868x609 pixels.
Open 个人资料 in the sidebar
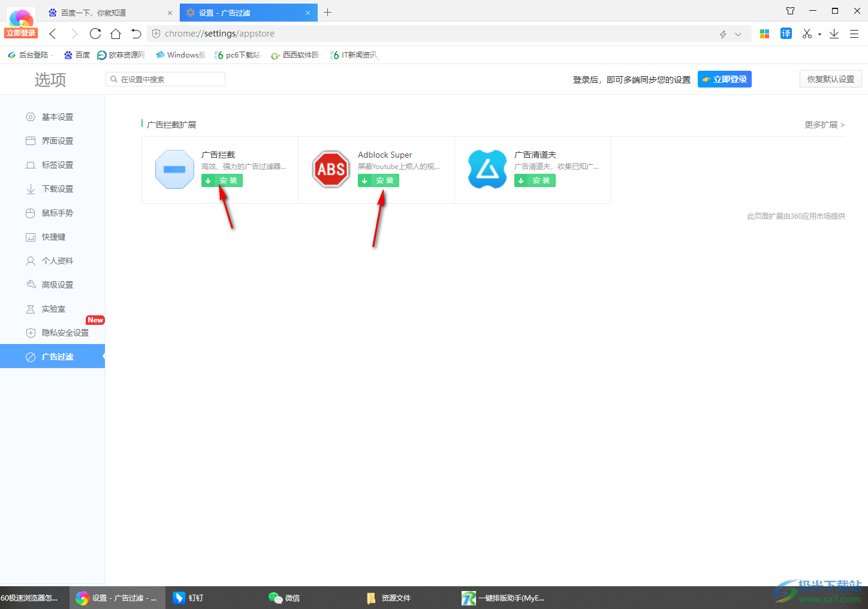52,261
